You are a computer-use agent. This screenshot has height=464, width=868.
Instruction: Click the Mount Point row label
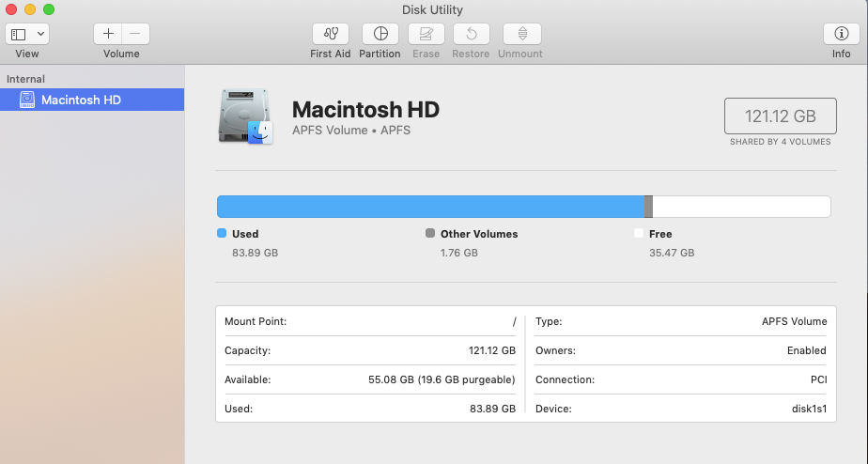(x=256, y=321)
